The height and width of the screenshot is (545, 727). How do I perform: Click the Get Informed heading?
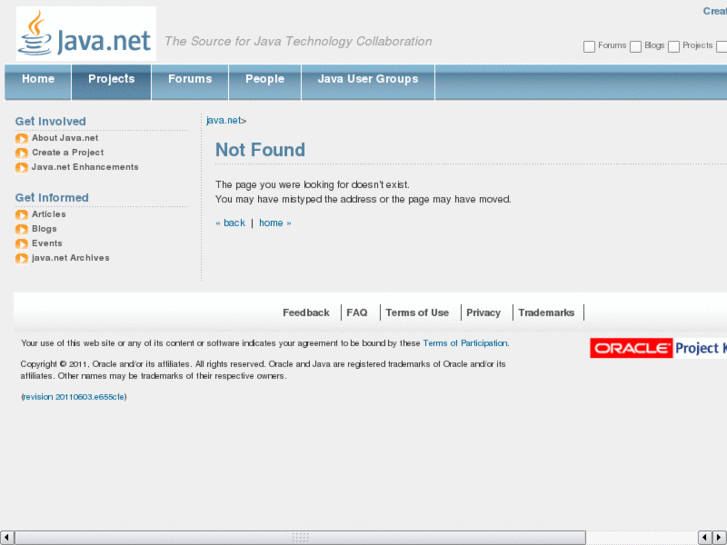point(52,198)
